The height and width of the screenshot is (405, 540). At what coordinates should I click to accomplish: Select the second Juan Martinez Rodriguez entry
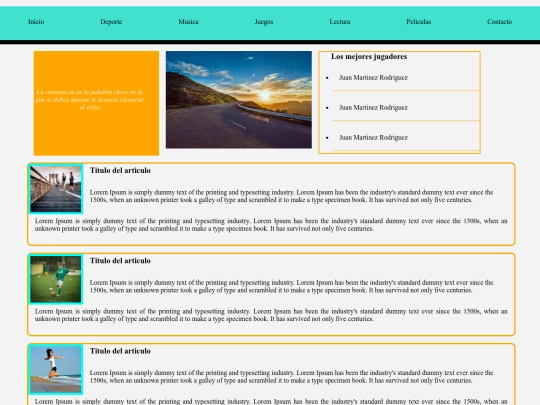pos(373,107)
